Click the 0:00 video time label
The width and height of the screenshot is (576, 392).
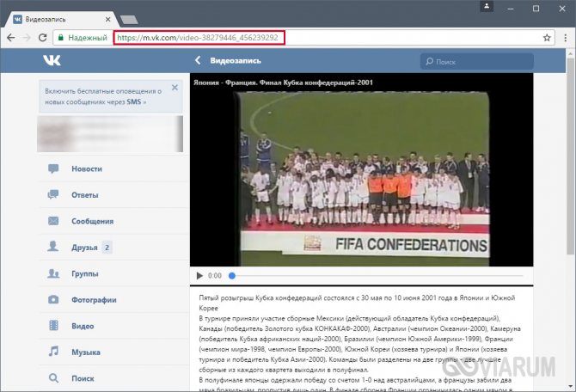pyautogui.click(x=215, y=276)
